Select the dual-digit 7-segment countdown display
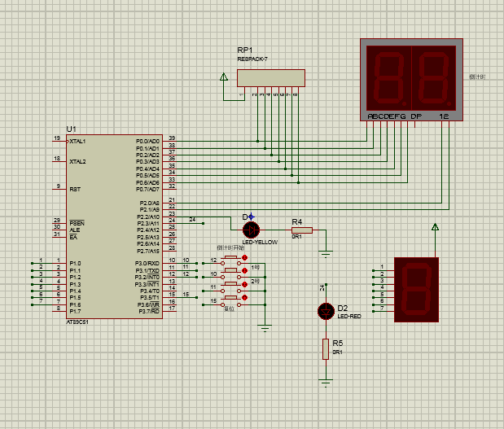504x429 pixels. pyautogui.click(x=411, y=80)
